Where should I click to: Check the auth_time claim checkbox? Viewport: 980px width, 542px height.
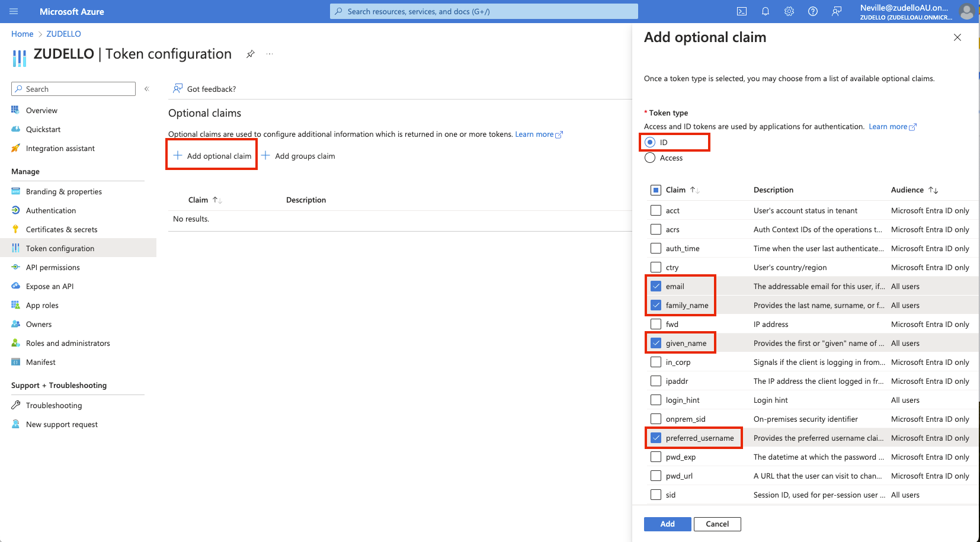pyautogui.click(x=656, y=248)
